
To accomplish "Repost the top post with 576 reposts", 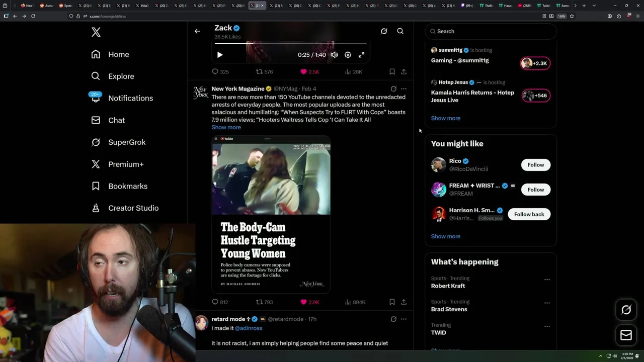I will click(264, 72).
